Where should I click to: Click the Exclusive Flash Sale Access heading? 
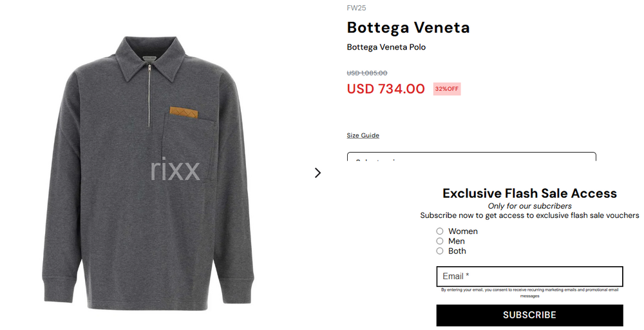click(x=529, y=193)
